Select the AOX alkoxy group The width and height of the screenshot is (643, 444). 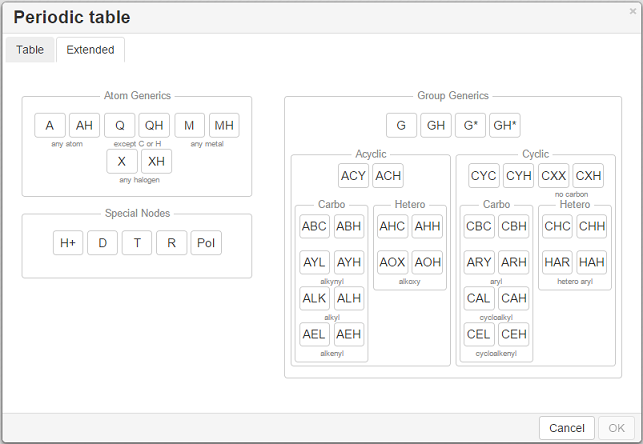pos(393,262)
